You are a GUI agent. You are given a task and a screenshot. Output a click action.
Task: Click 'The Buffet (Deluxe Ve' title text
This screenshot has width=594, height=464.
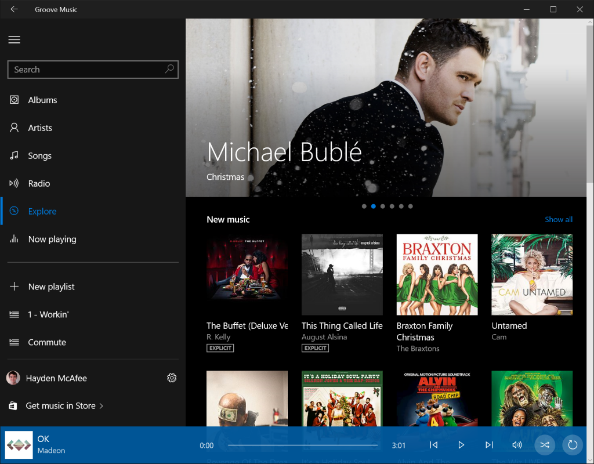[x=247, y=326]
